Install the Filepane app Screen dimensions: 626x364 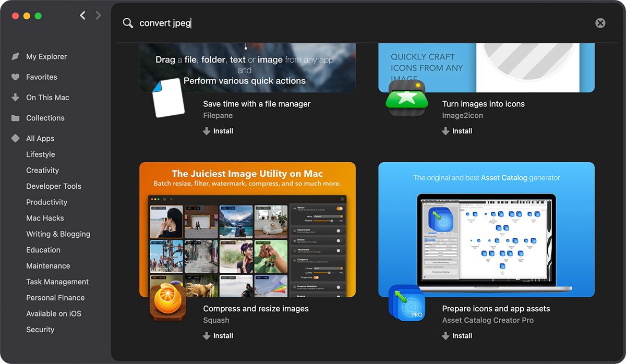[x=218, y=131]
